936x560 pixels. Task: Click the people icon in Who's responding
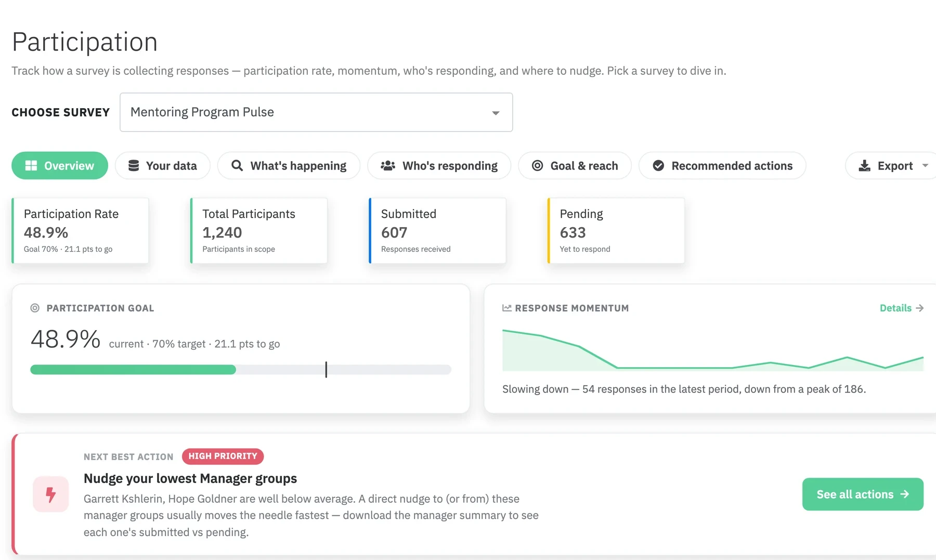(x=388, y=165)
